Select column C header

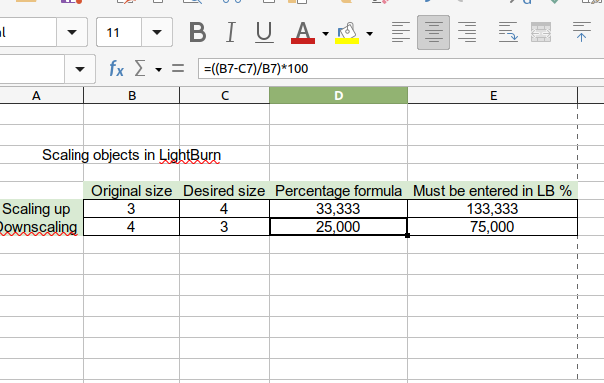point(225,96)
